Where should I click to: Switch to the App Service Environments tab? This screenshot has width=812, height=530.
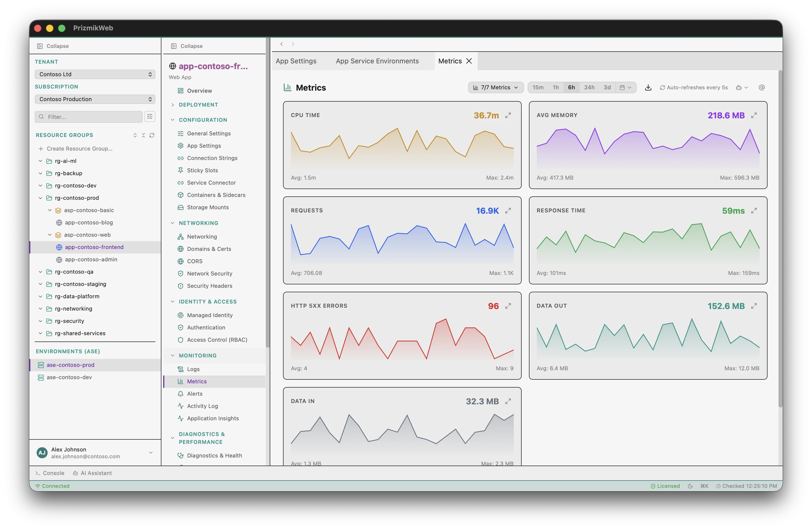pyautogui.click(x=377, y=61)
